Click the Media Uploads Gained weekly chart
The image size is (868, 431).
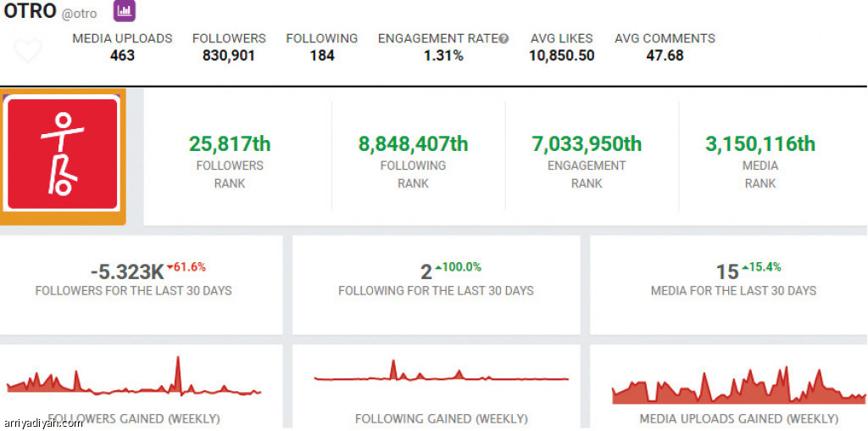click(x=738, y=385)
